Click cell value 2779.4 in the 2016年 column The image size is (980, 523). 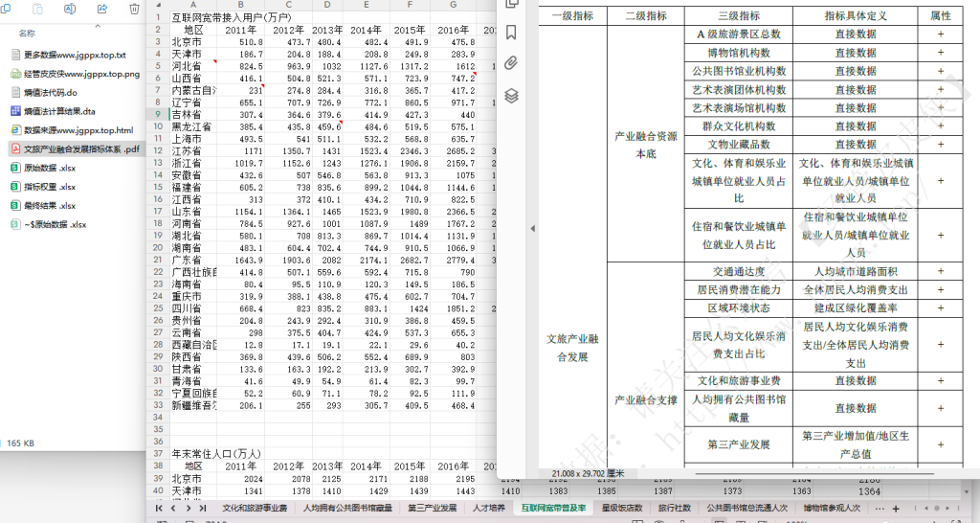pyautogui.click(x=454, y=260)
